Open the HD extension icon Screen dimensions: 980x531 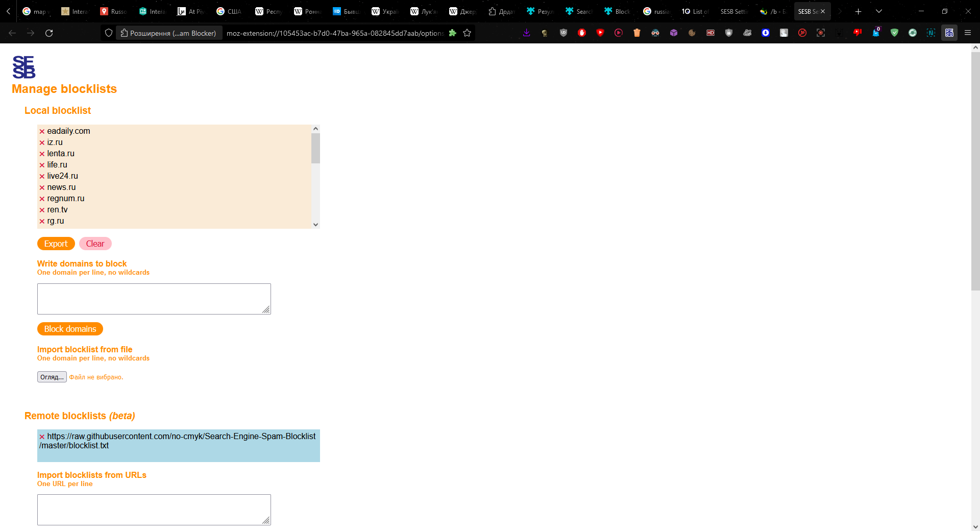710,33
